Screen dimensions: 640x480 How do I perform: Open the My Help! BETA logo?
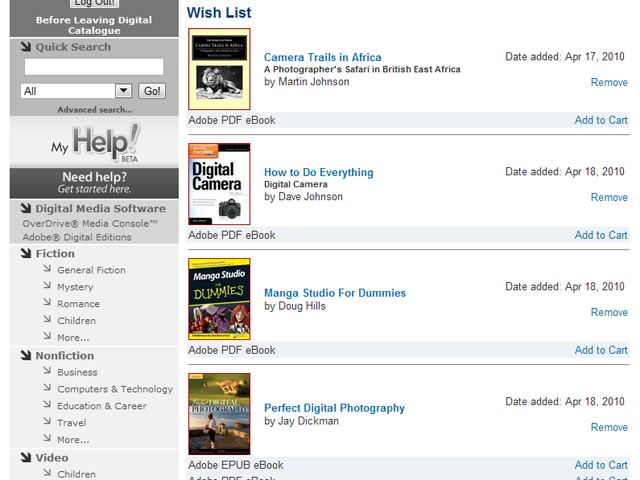(95, 143)
